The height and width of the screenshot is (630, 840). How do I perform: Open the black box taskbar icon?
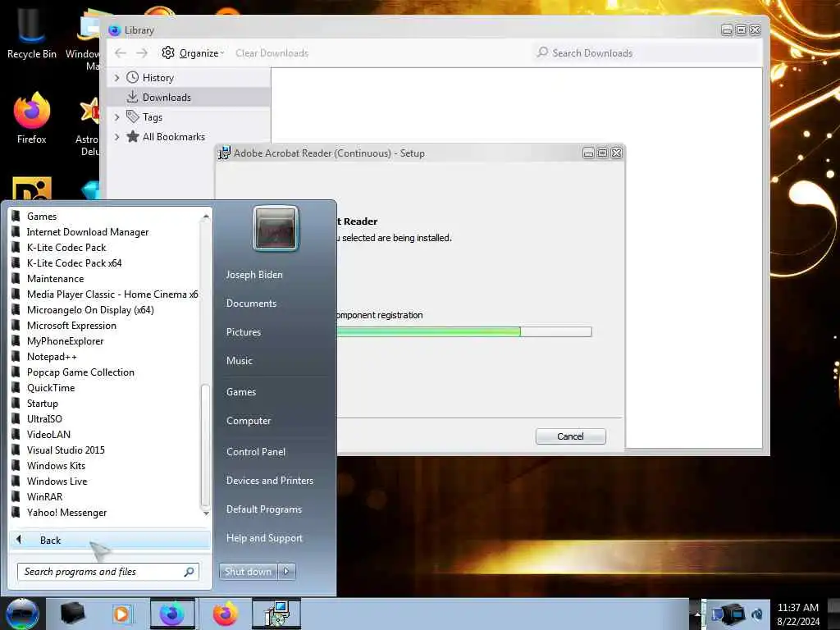(x=72, y=614)
